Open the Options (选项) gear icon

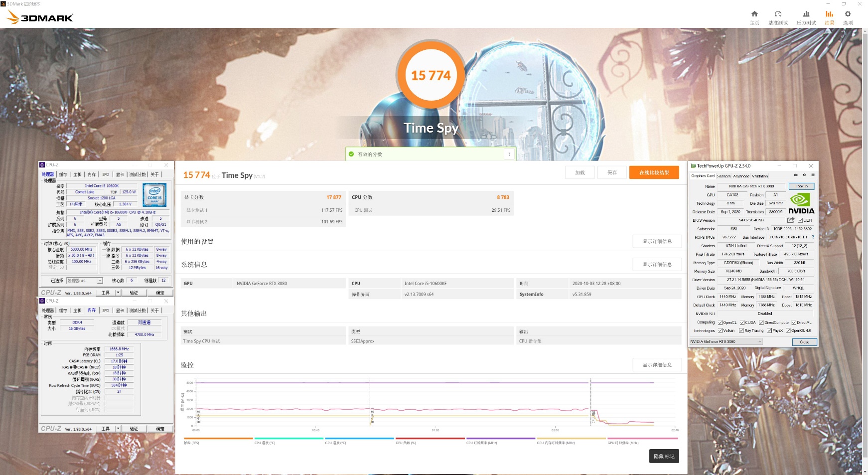pyautogui.click(x=848, y=14)
